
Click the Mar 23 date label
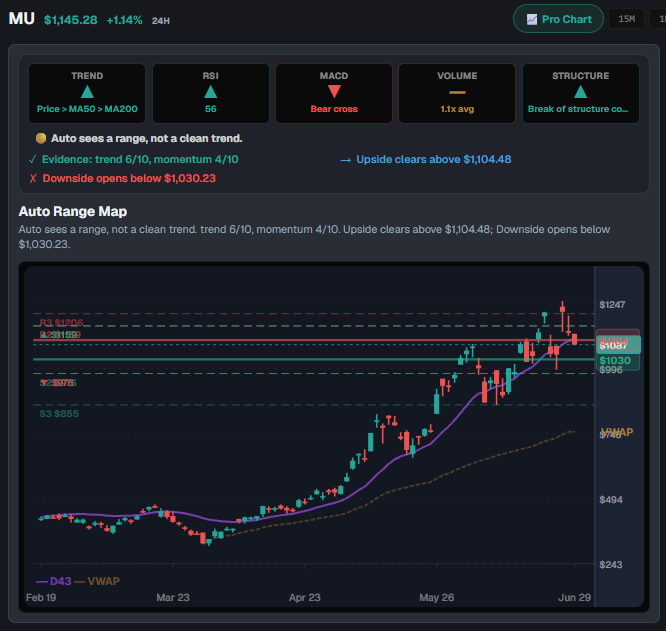pos(173,597)
